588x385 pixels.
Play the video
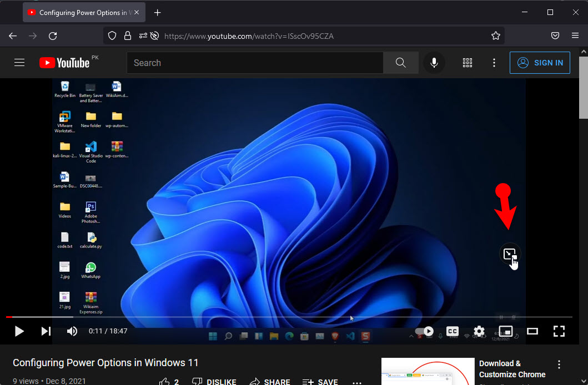pyautogui.click(x=19, y=331)
